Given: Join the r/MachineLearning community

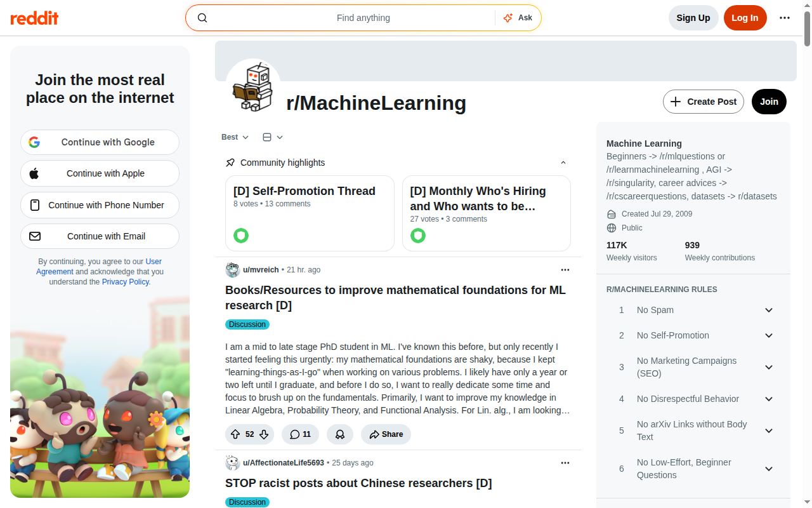Looking at the screenshot, I should tap(769, 102).
